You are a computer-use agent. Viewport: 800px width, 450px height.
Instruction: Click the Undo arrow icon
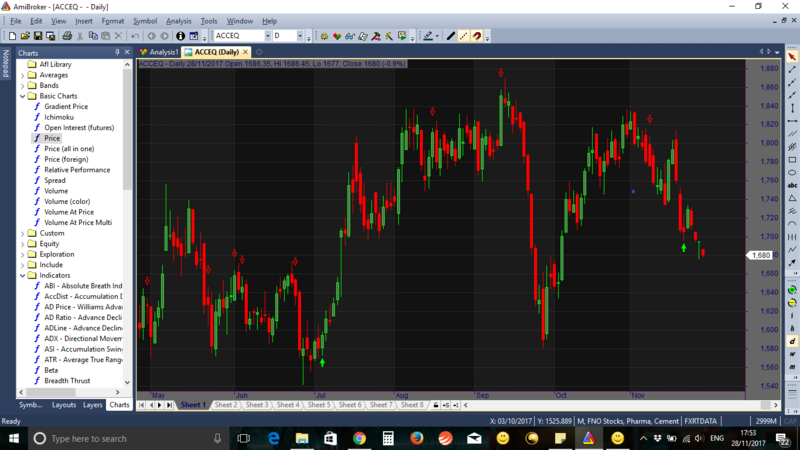tap(135, 36)
